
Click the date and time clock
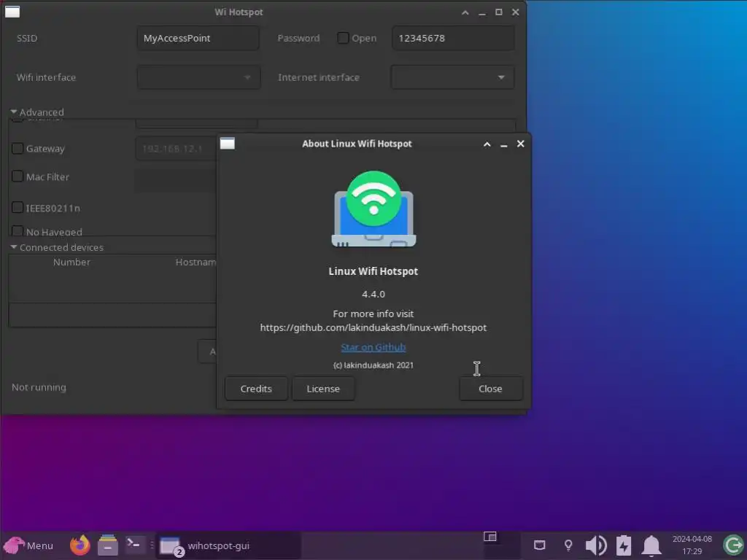(x=692, y=545)
